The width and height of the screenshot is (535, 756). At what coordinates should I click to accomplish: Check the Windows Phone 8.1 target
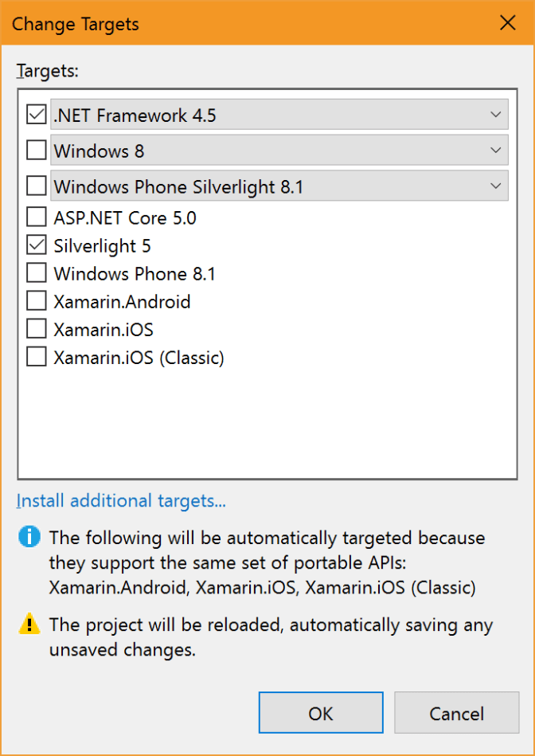[36, 272]
